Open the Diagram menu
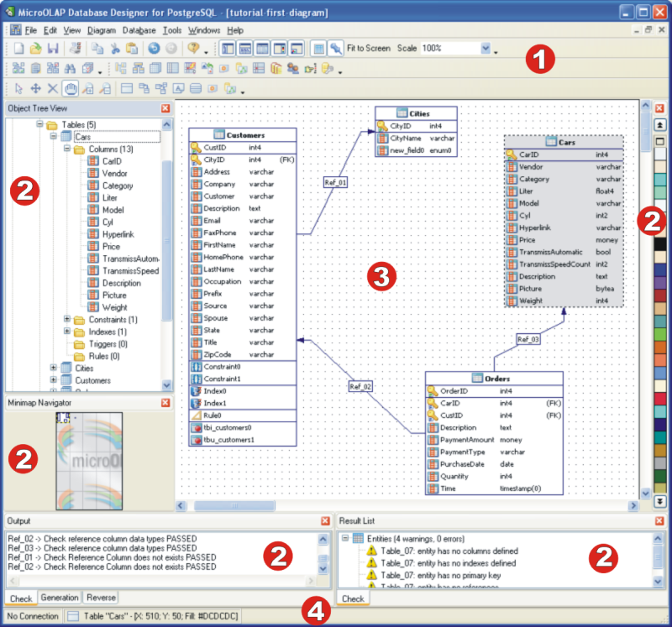Screen dimensions: 672x627 [x=101, y=30]
